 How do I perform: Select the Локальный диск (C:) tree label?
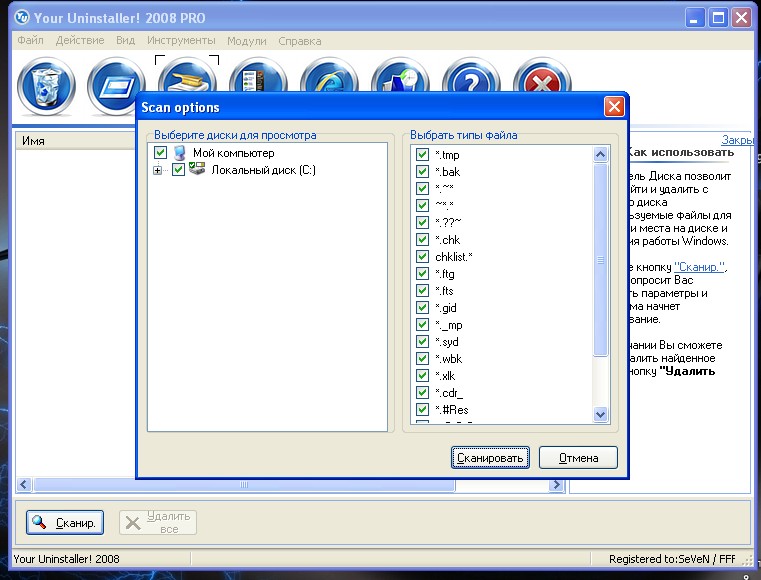(x=264, y=170)
